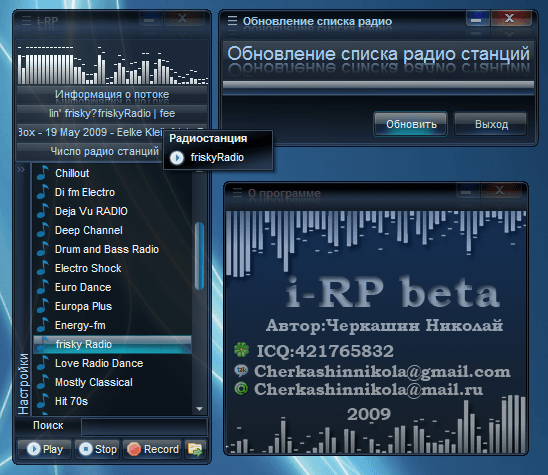
Task: Open the Настройки vertical settings panel
Action: pos(23,383)
